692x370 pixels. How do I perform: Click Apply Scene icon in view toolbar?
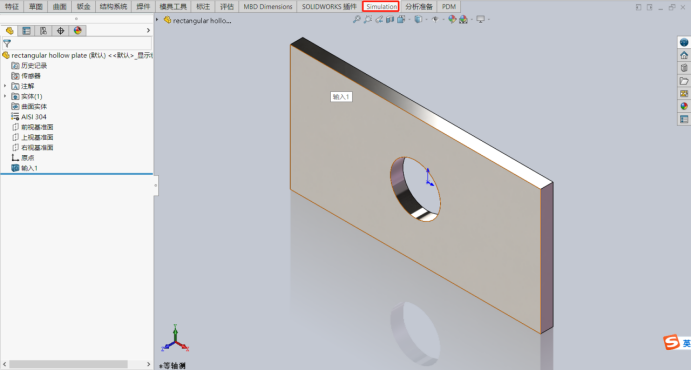coord(463,19)
